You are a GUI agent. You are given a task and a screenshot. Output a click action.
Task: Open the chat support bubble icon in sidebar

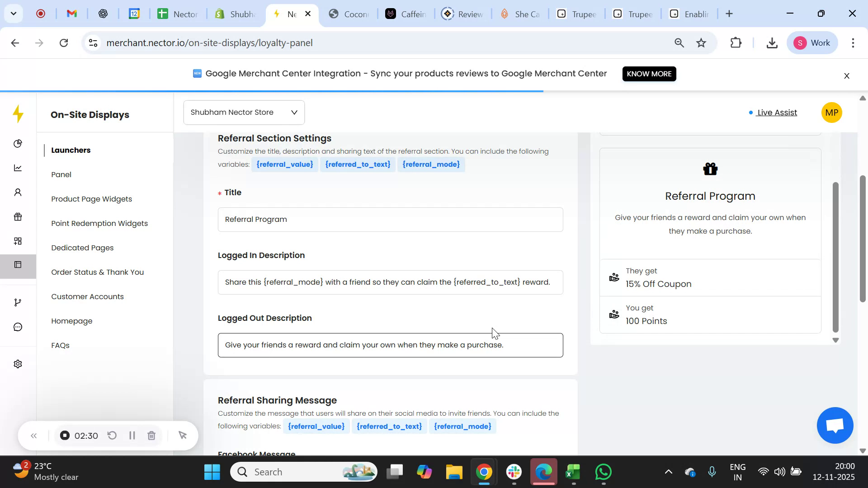(x=18, y=327)
